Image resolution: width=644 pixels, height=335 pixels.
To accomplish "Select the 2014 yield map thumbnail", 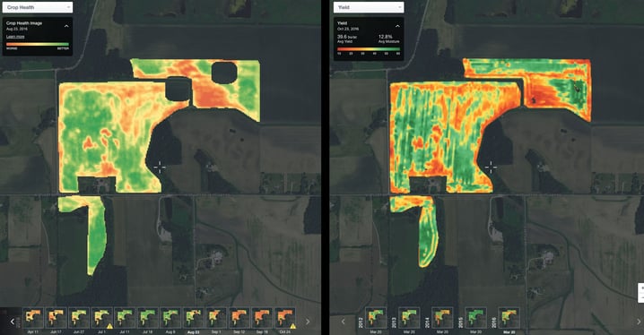I will [442, 318].
